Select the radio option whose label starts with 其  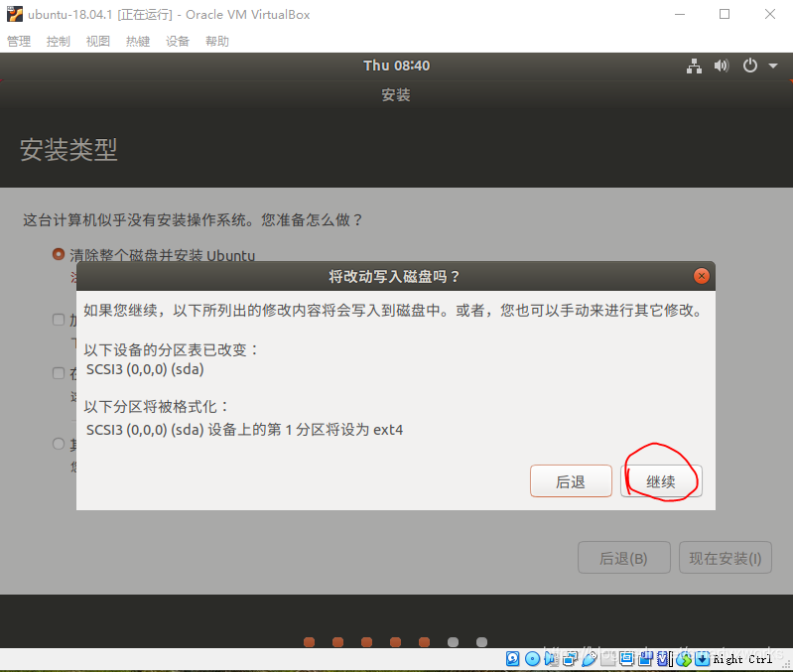[59, 444]
